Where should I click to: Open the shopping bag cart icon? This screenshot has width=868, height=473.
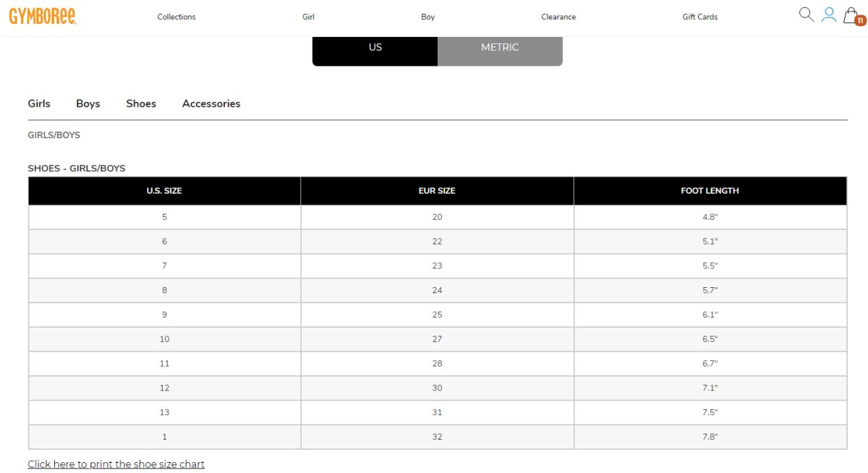coord(854,16)
